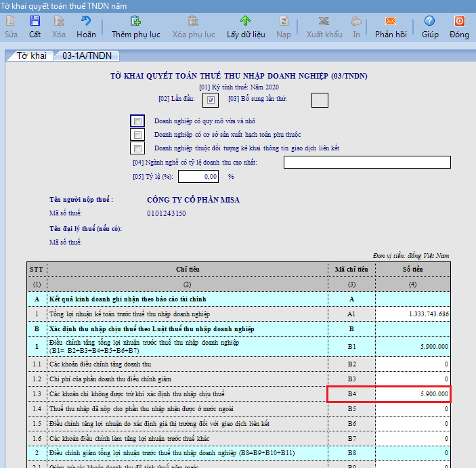Toggle the [02] Lần đầu checkbox
Screen dimensions: 476x468
[x=211, y=100]
